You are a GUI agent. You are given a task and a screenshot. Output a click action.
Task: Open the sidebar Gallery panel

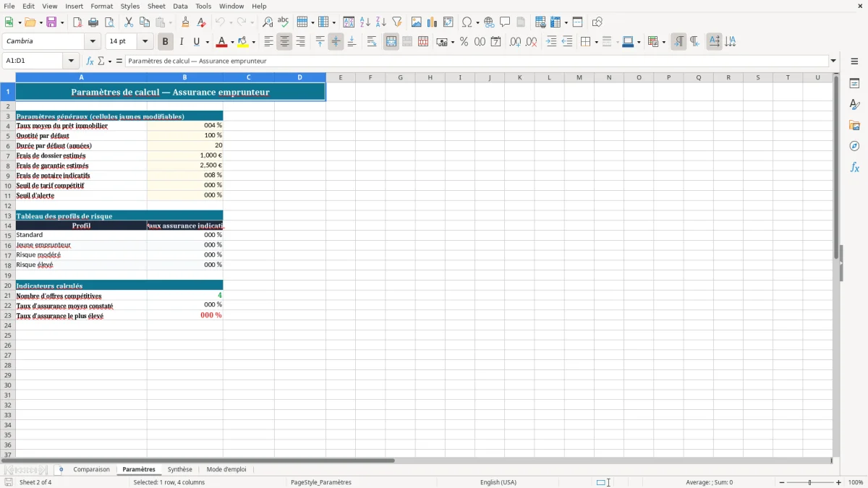click(x=854, y=126)
